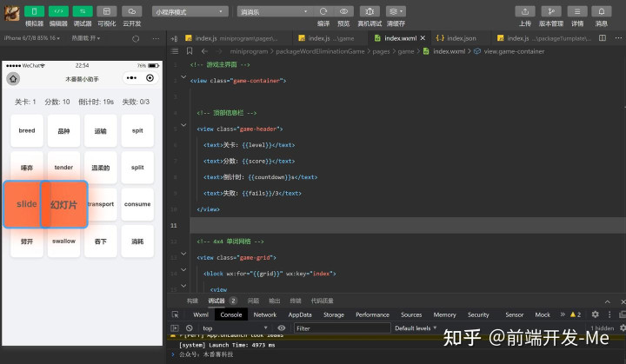Open the iPhone 6/7/8 device dropdown
This screenshot has width=626, height=364.
(31, 38)
